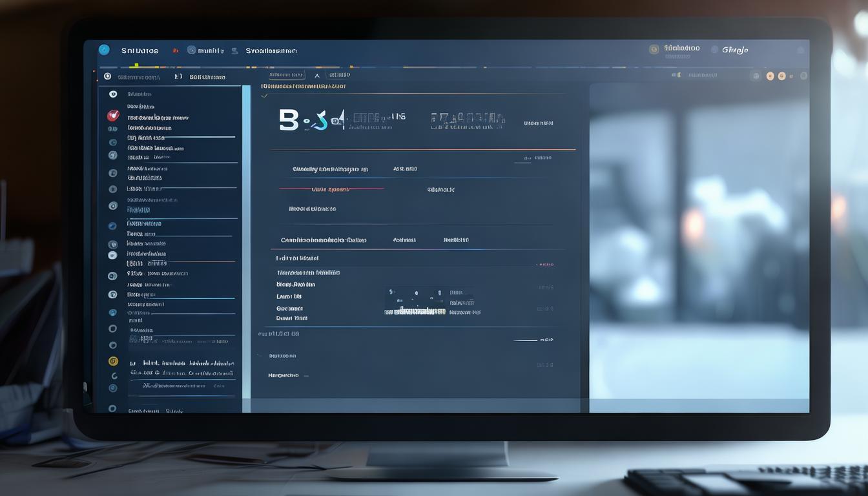Open the user avatar icon in top-right corner
This screenshot has height=496, width=868.
point(653,48)
